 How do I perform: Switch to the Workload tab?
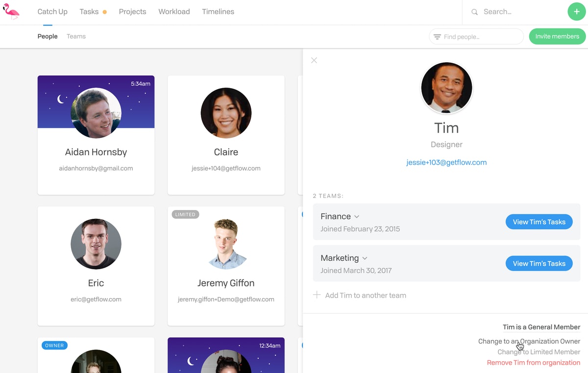[174, 12]
